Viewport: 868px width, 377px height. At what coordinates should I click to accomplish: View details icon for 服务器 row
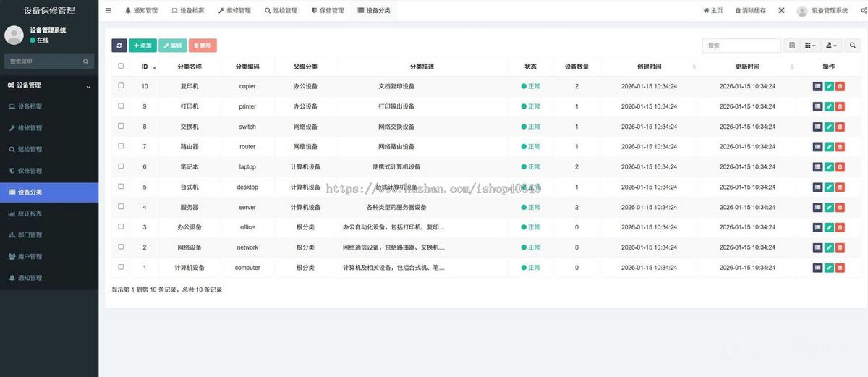(x=817, y=207)
